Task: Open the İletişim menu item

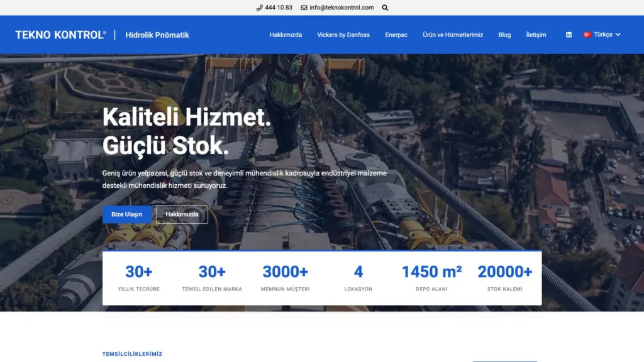Action: point(536,35)
